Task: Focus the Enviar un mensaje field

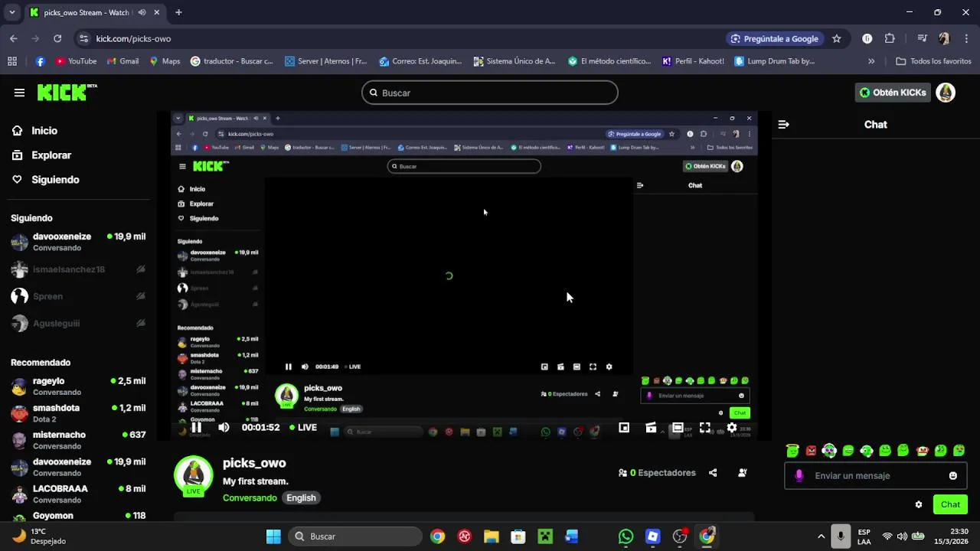Action: click(876, 475)
